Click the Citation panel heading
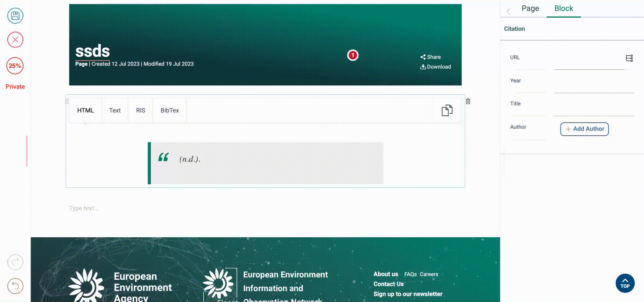 514,29
